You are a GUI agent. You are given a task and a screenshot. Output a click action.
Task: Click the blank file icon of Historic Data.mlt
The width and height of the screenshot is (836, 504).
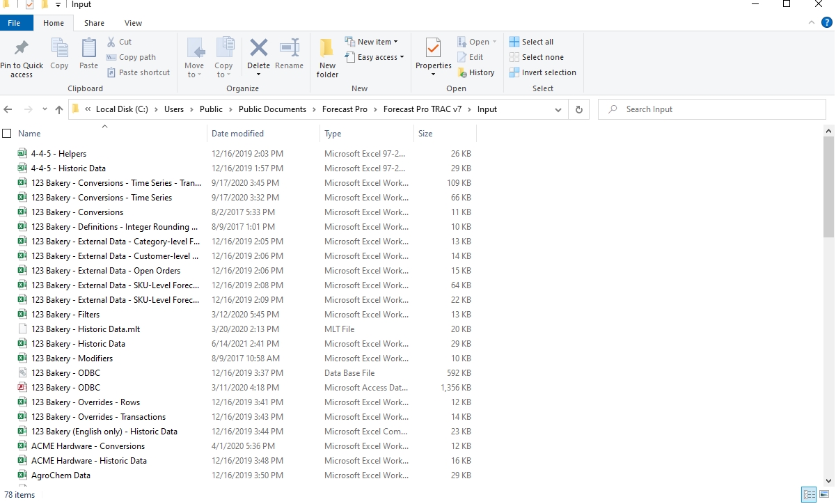[x=22, y=329]
